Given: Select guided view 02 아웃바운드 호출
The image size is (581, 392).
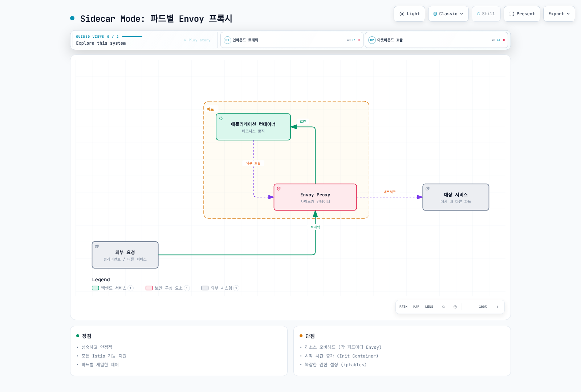Looking at the screenshot, I should pyautogui.click(x=436, y=40).
